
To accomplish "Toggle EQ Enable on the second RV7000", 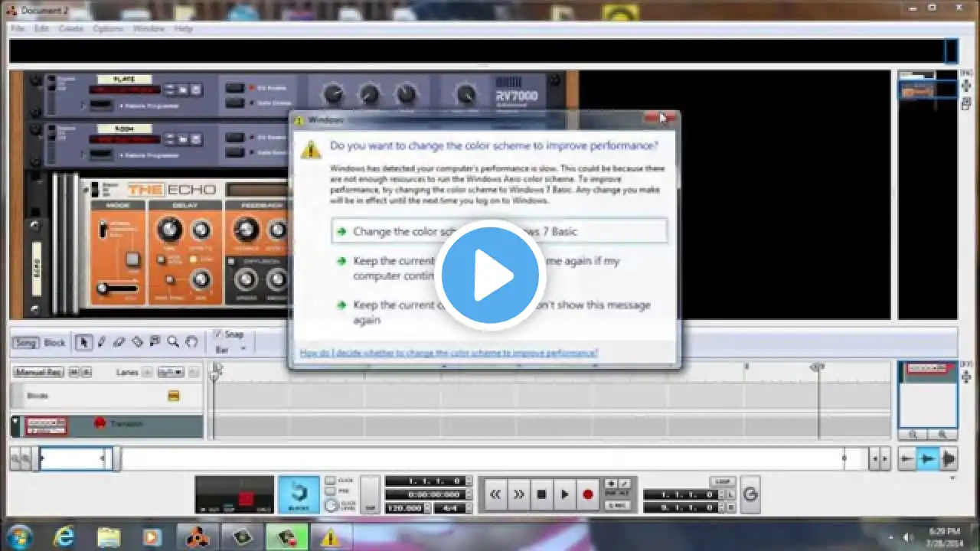I will (x=235, y=138).
